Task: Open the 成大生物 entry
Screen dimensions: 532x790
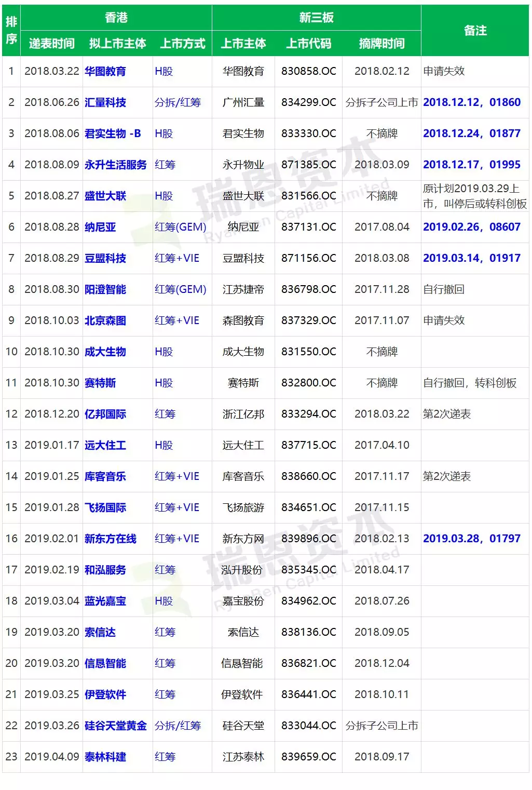Action: click(105, 352)
